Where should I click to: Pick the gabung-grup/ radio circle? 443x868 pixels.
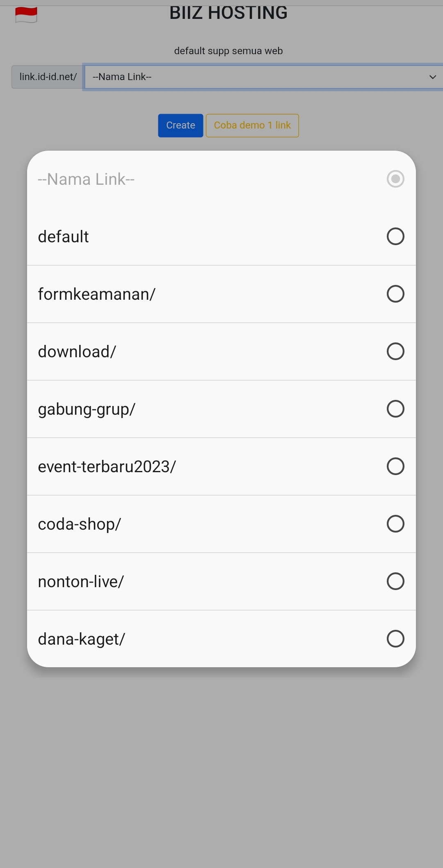[x=395, y=409]
